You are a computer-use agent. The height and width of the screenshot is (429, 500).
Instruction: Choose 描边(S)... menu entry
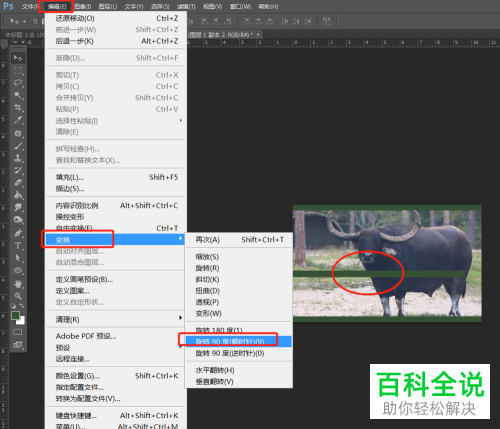click(x=116, y=189)
